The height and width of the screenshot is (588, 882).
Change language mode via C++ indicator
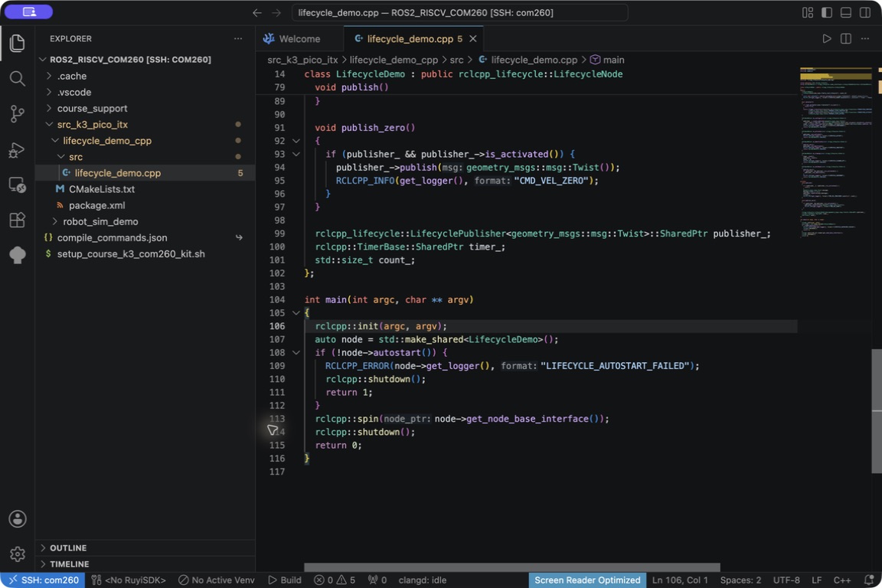pyautogui.click(x=842, y=580)
